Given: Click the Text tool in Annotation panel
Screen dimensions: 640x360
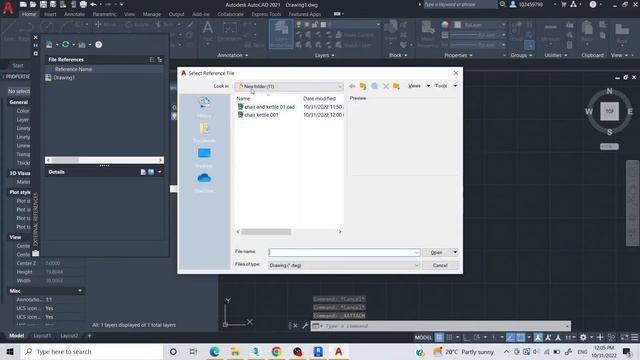Looking at the screenshot, I should [x=207, y=31].
